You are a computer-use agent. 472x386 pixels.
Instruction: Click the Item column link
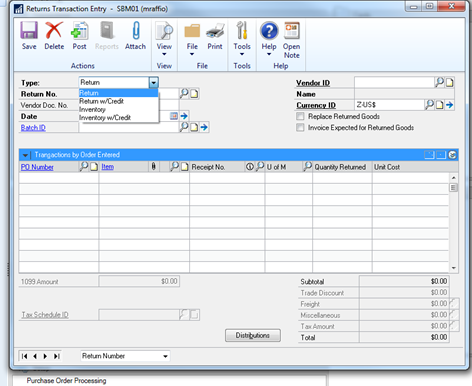click(x=107, y=167)
